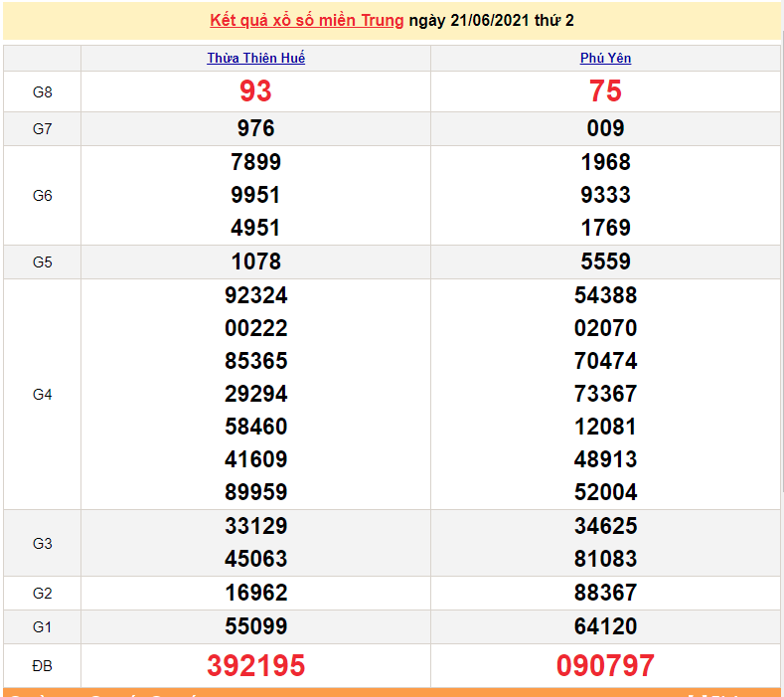
Task: Click the special prize number 392195
Action: [x=255, y=665]
